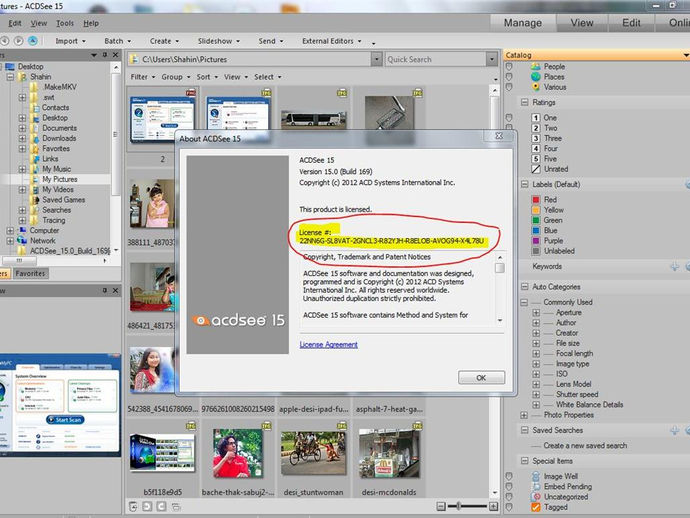Viewport: 690px width, 518px height.
Task: Click OK in About ACDSee dialog
Action: 481,378
